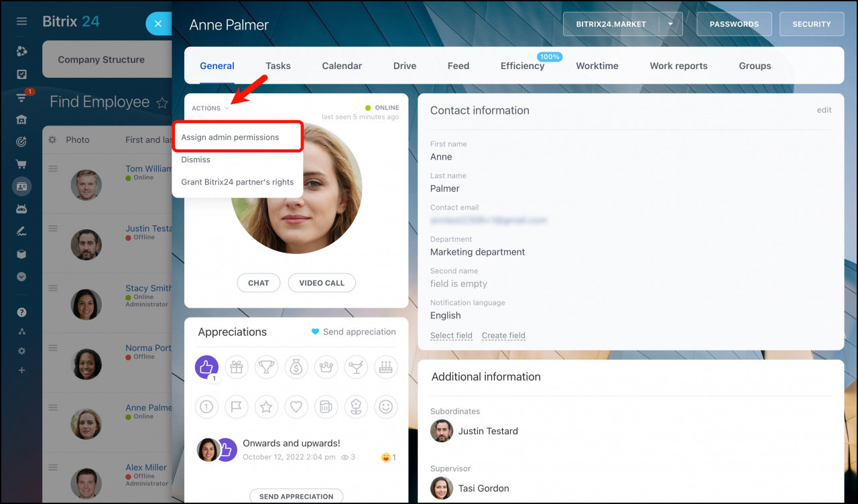Open the Bitrix24.Market dropdown arrow
The height and width of the screenshot is (504, 858).
(671, 24)
